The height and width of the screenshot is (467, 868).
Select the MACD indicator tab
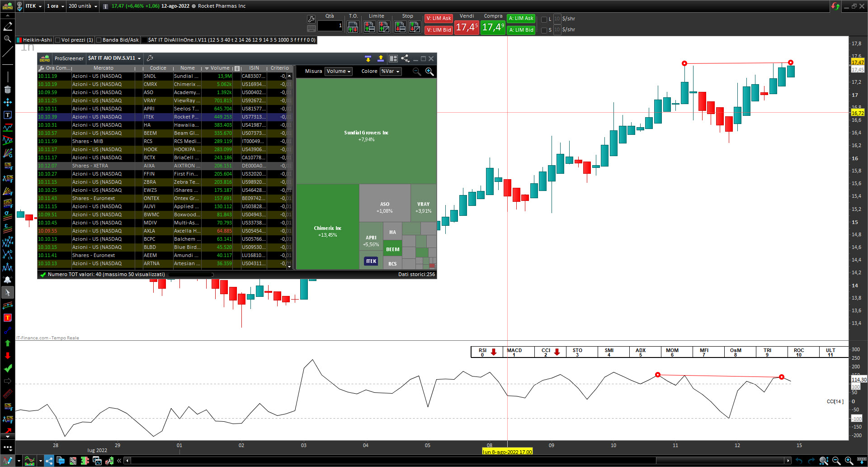coord(519,352)
